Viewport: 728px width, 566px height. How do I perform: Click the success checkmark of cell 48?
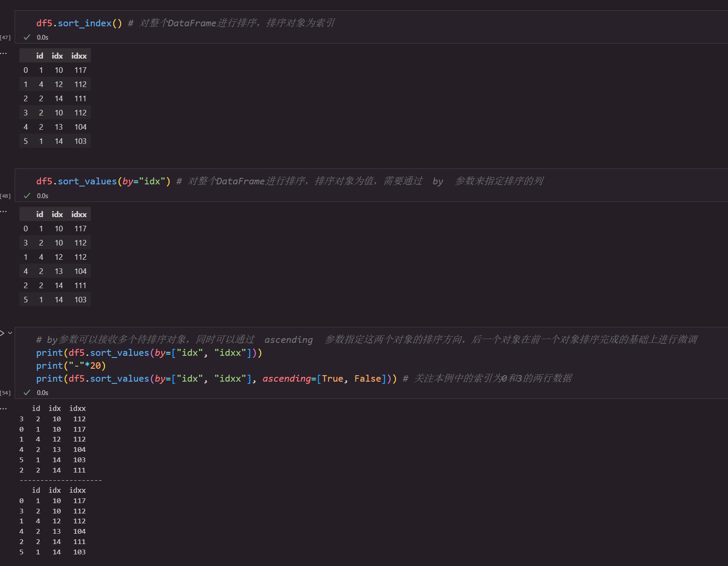tap(27, 196)
